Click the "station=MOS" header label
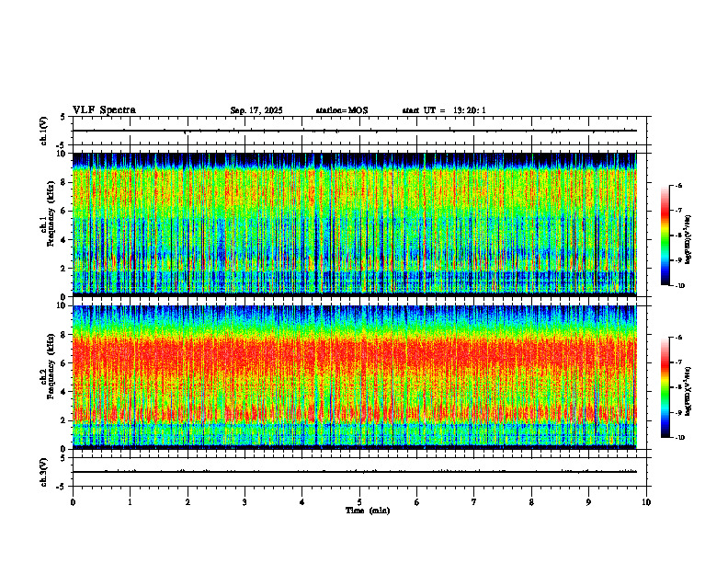Image resolution: width=728 pixels, height=563 pixels. [x=342, y=110]
